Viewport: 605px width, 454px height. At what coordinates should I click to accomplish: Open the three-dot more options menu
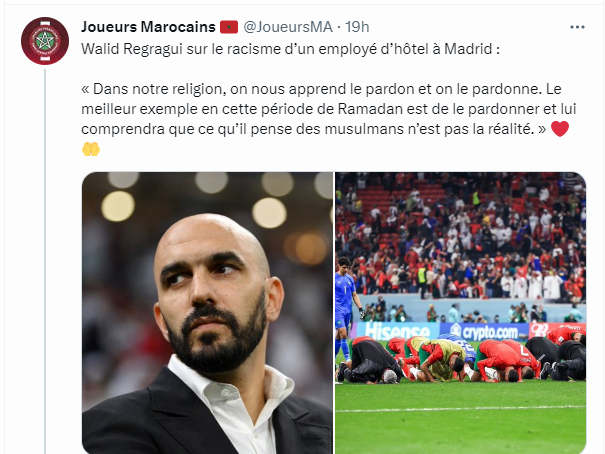click(x=577, y=27)
